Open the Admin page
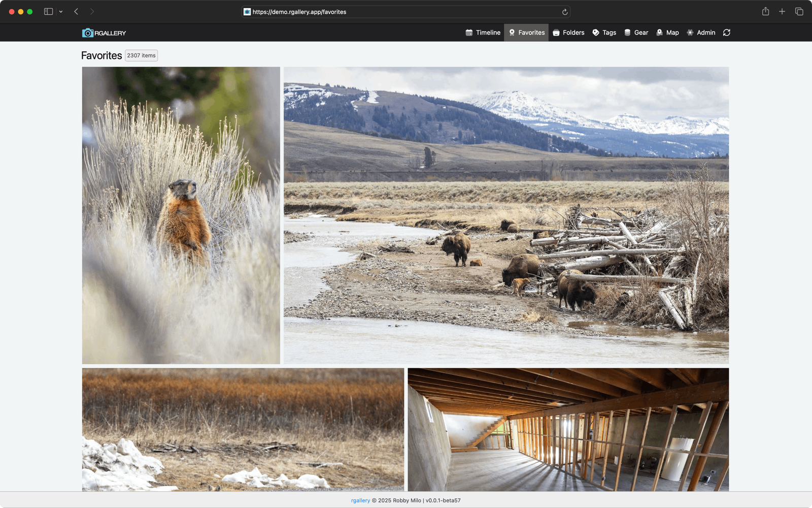 point(701,33)
